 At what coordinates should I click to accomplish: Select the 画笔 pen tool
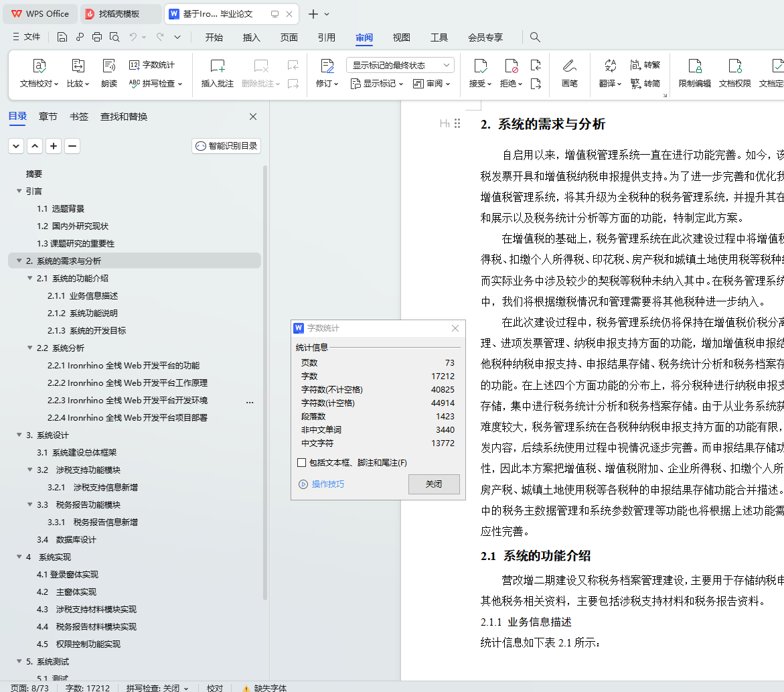point(569,66)
